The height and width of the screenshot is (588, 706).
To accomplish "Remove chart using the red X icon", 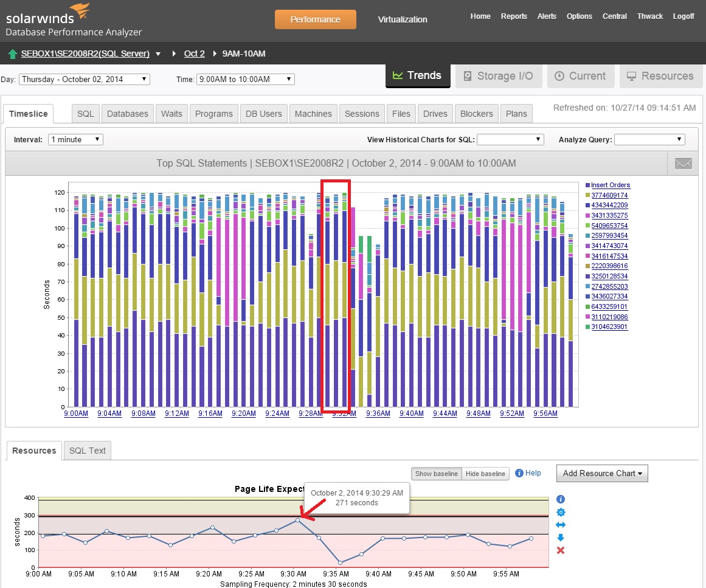I will pos(561,550).
